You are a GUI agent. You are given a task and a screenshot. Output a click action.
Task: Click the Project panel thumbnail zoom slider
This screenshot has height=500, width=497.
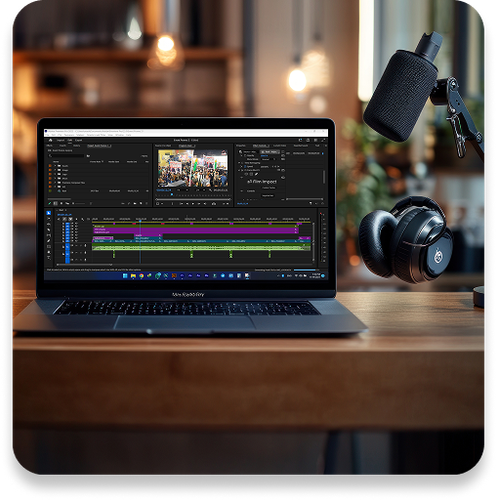tap(80, 203)
